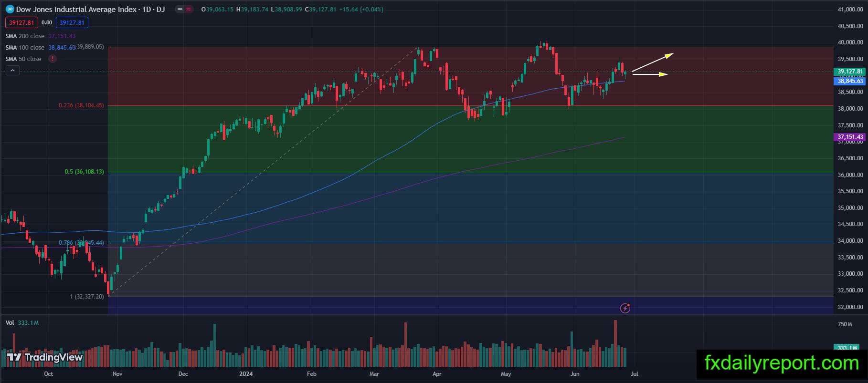Click the green current price label 39,127.81 on axis
The width and height of the screenshot is (868, 383).
[850, 72]
